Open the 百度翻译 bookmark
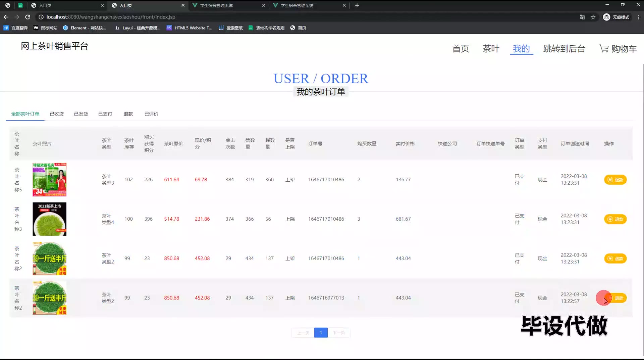This screenshot has height=360, width=644. (x=15, y=28)
